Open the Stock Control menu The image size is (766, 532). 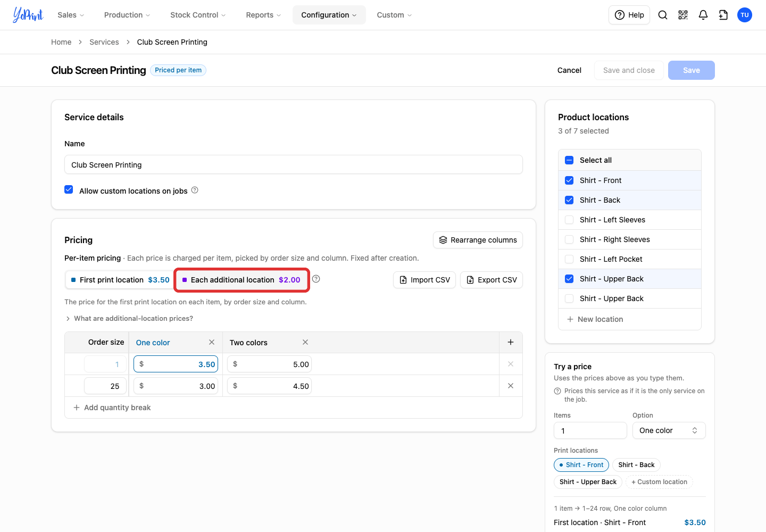198,15
